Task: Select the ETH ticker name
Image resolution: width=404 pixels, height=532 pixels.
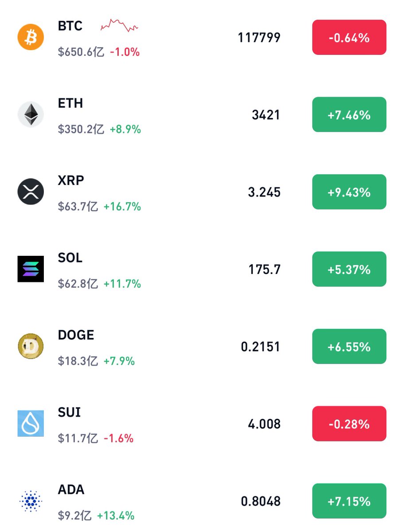Action: pos(70,103)
